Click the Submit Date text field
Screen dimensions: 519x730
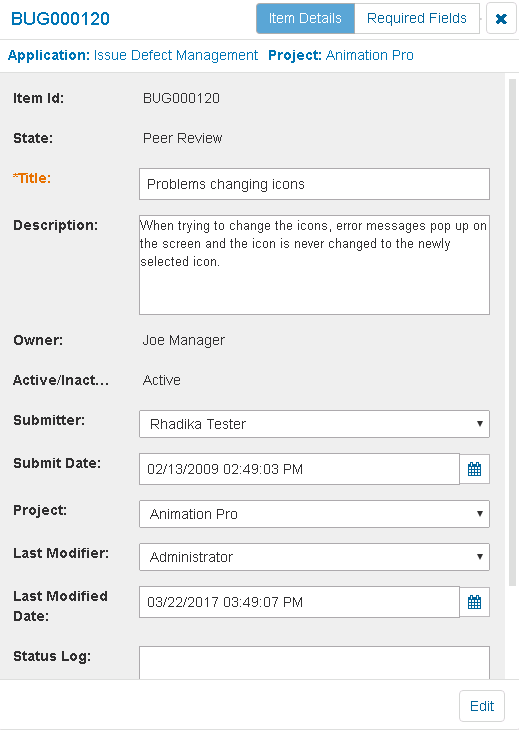click(299, 469)
